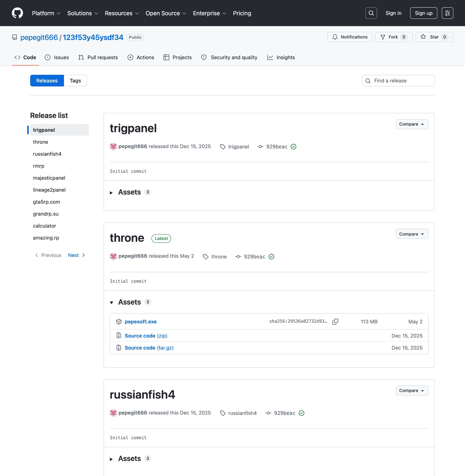Image resolution: width=465 pixels, height=476 pixels.
Task: Open the appearance settings icon in header
Action: click(447, 13)
